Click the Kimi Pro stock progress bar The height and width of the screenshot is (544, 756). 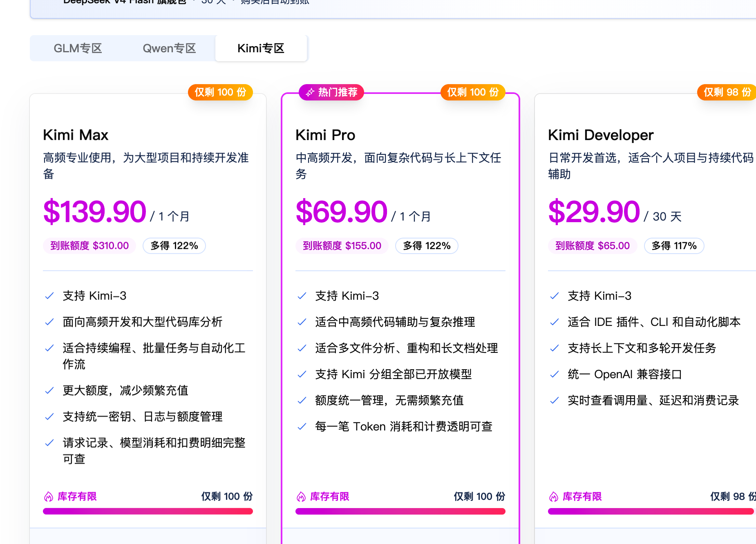click(x=400, y=511)
